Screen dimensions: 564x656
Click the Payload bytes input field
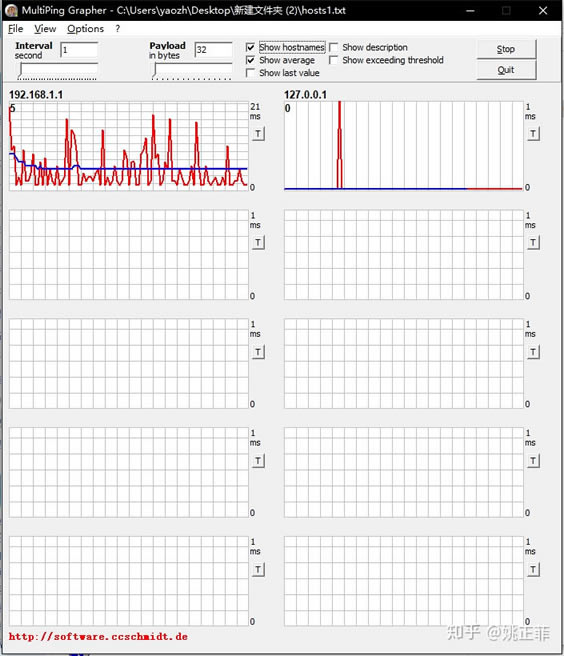pyautogui.click(x=213, y=50)
